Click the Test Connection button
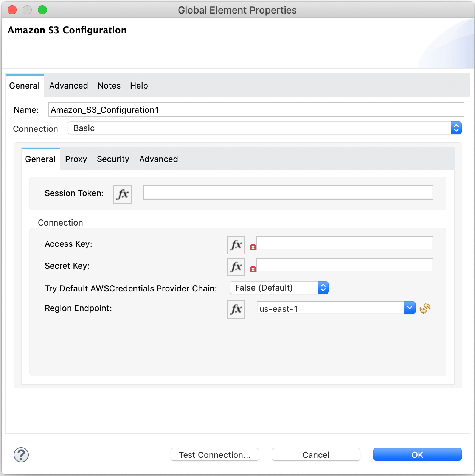 coord(214,454)
